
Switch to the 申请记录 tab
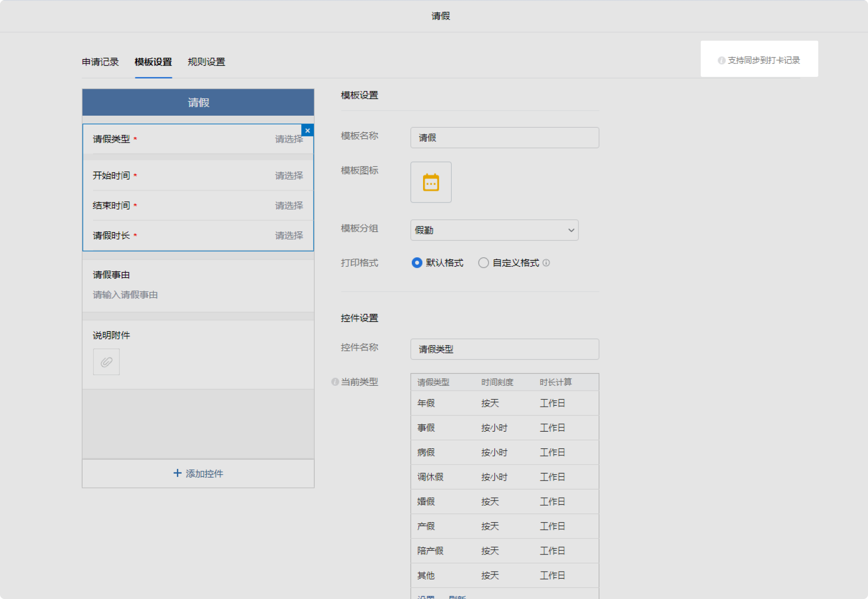100,62
